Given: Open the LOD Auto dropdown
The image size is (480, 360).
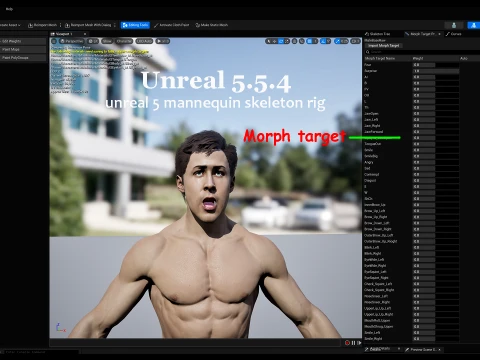Looking at the screenshot, I should click(x=144, y=41).
